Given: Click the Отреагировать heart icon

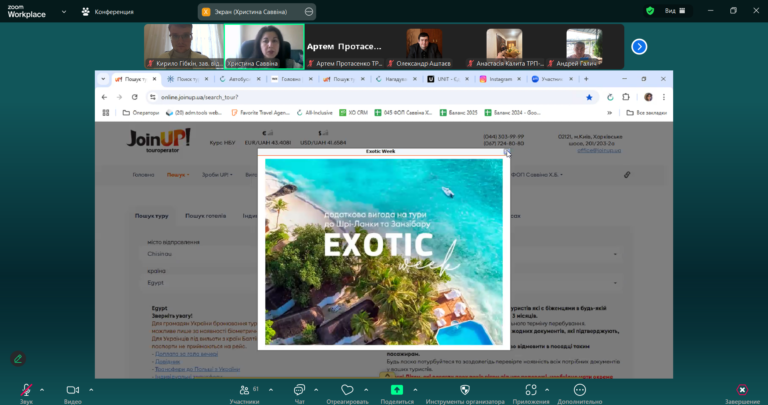Looking at the screenshot, I should click(x=347, y=390).
